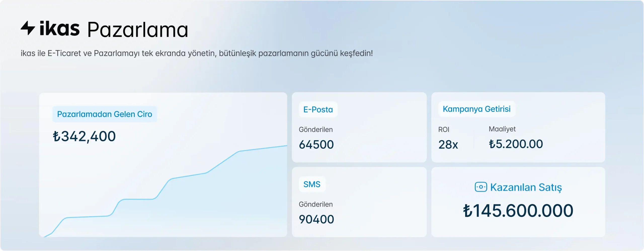644x251 pixels.
Task: Click the money icon beside Kazanılan Satış
Action: 481,187
